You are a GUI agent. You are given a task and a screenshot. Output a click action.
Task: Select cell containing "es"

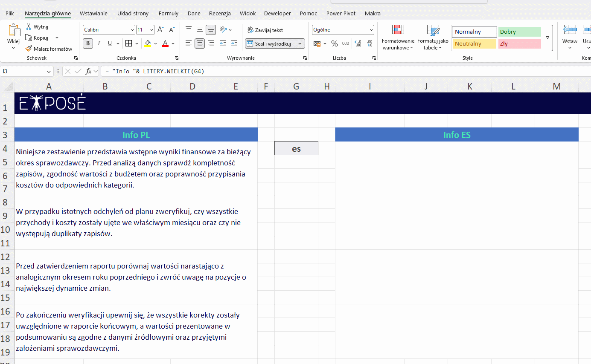[296, 148]
